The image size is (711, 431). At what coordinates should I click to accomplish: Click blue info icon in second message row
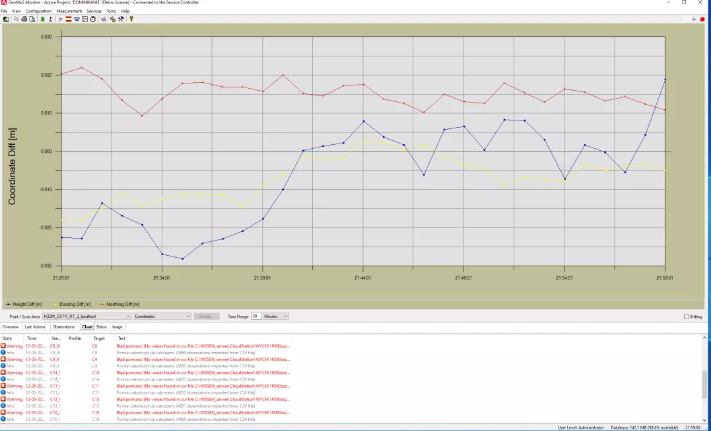pyautogui.click(x=4, y=352)
